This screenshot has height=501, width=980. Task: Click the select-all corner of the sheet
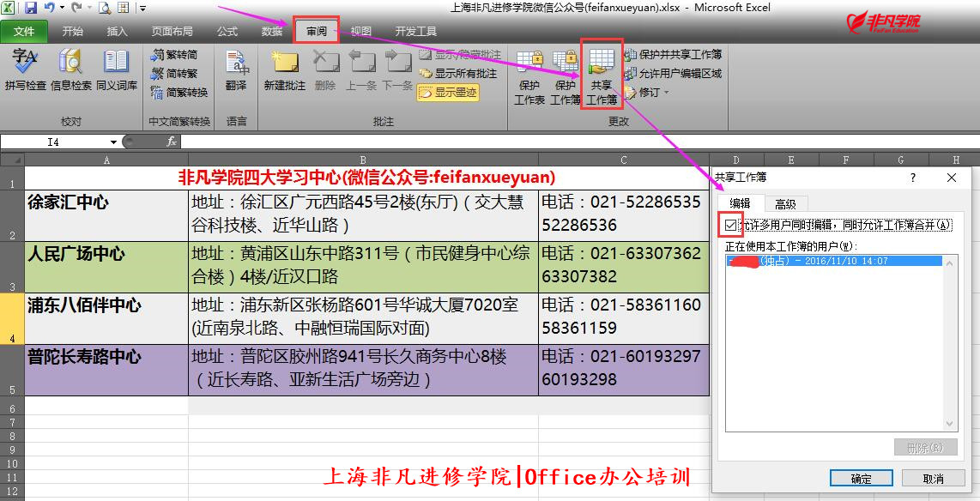point(12,160)
